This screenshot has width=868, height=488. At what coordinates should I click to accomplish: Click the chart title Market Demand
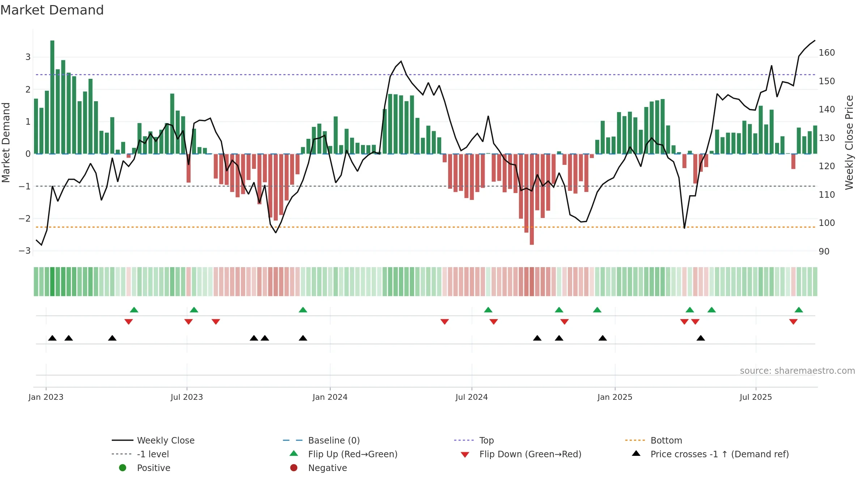(52, 10)
